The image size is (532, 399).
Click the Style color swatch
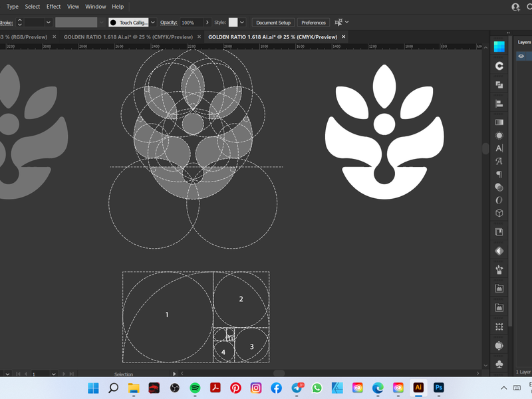[x=233, y=23]
